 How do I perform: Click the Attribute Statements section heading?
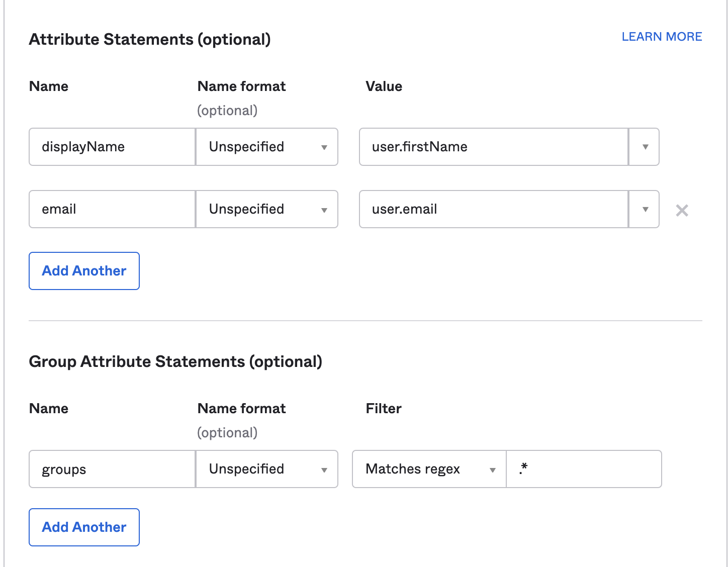coord(150,39)
